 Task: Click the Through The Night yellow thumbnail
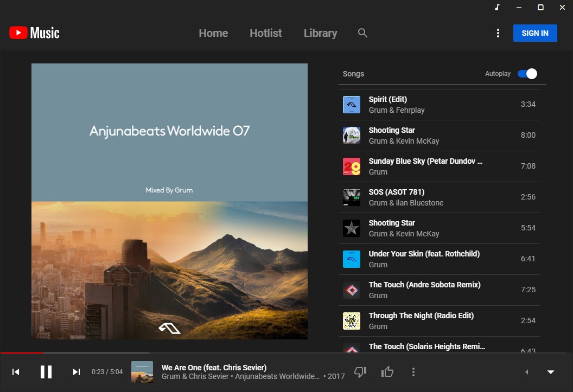tap(352, 321)
